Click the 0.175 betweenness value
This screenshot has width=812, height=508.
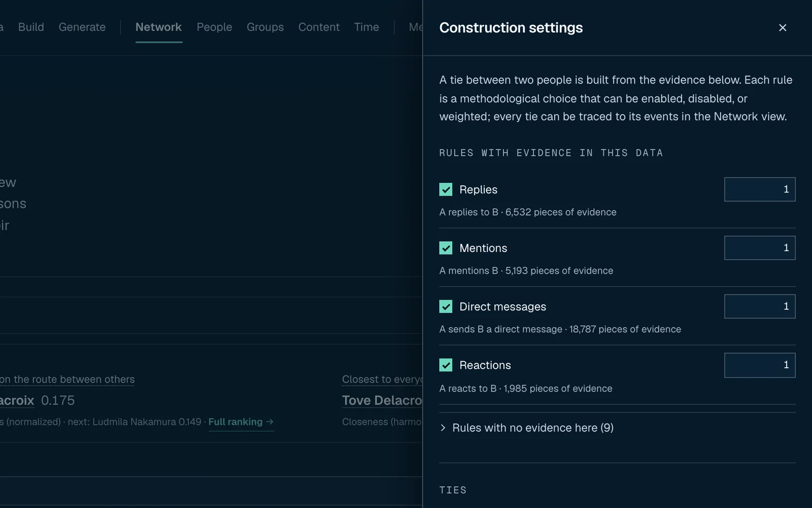tap(58, 400)
